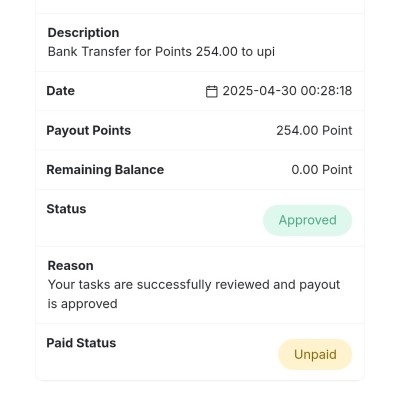Click the Paid Status row
This screenshot has height=400, width=400.
pos(200,352)
